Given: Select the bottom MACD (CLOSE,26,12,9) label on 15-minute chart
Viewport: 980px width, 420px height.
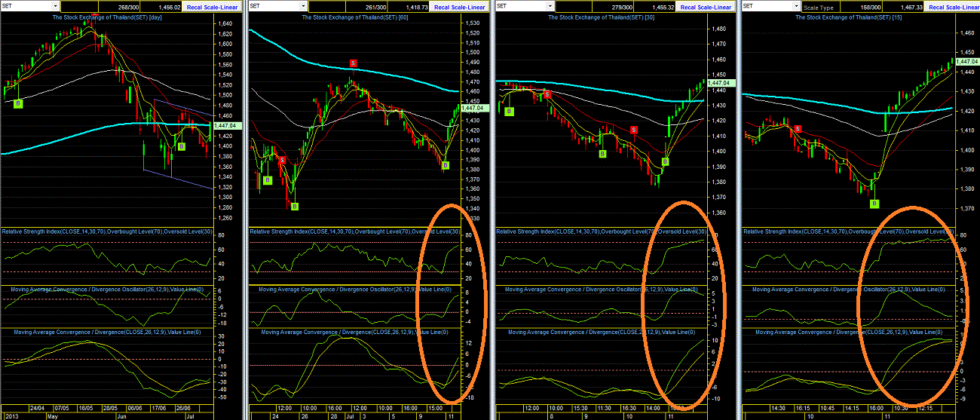Looking at the screenshot, I should coord(848,332).
